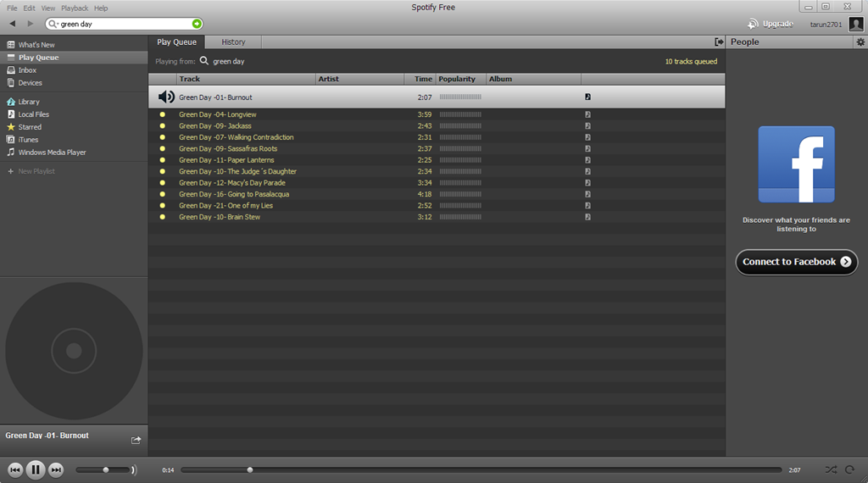Open the search options dropdown magnifier

pyautogui.click(x=53, y=24)
